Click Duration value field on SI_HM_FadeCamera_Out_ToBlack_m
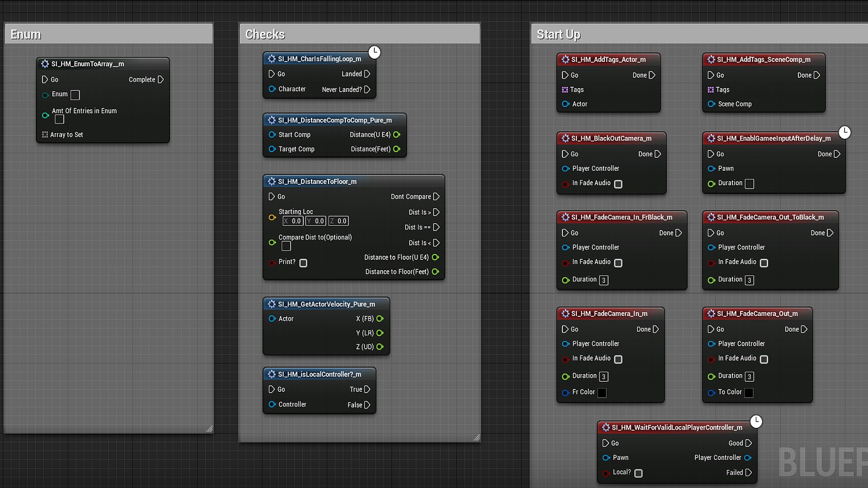 coord(749,280)
